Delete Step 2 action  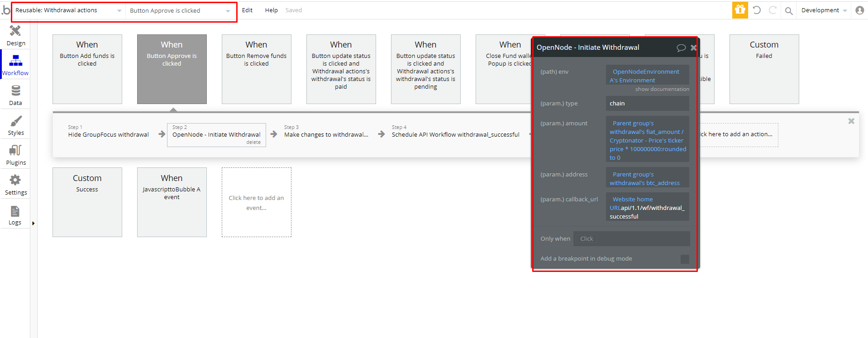tap(253, 142)
